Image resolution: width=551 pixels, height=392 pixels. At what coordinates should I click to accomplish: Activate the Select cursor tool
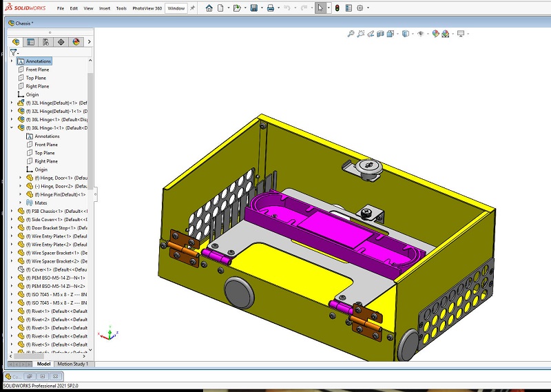[320, 8]
